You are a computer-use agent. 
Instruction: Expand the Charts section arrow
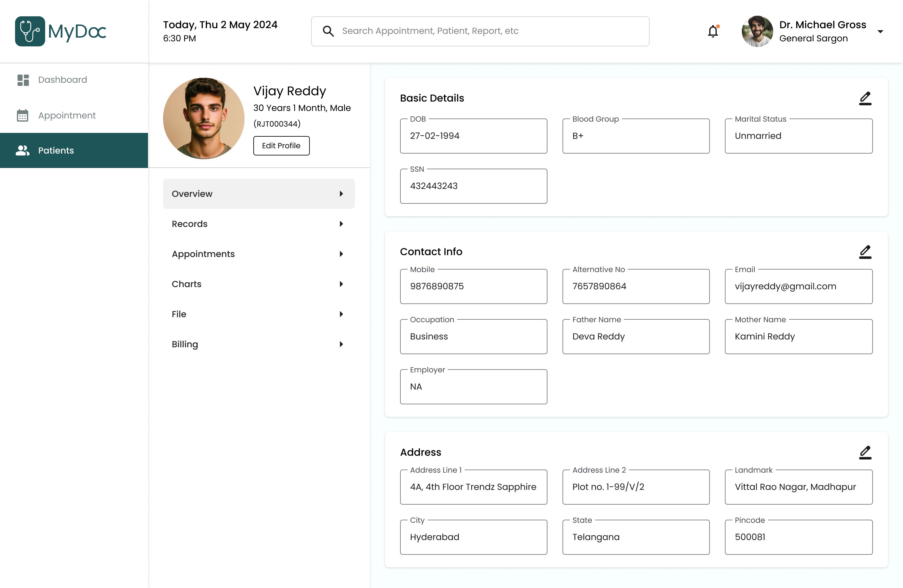[x=341, y=284]
